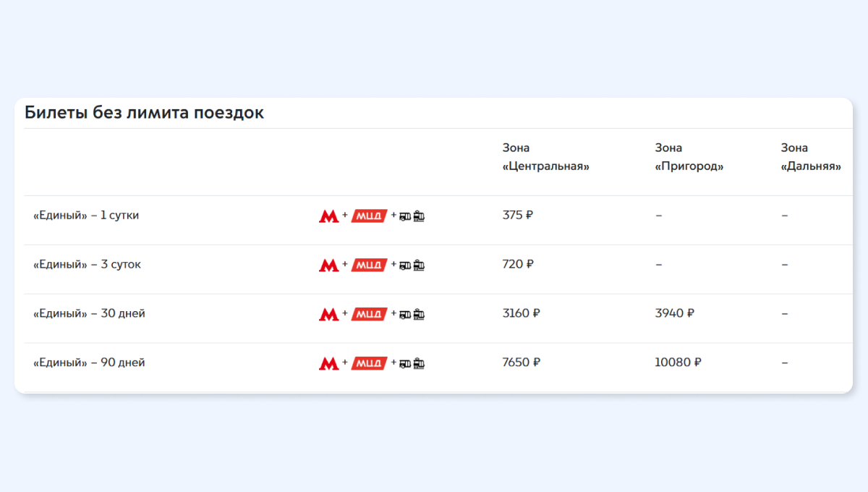Click the heading «Билеты без лимита поездок»

[144, 113]
